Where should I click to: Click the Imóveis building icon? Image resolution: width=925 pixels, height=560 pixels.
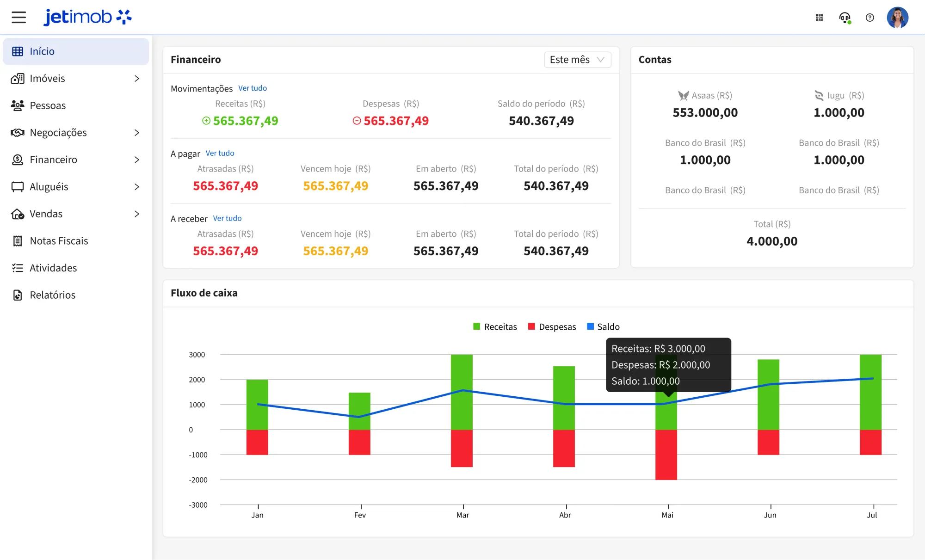pyautogui.click(x=18, y=79)
